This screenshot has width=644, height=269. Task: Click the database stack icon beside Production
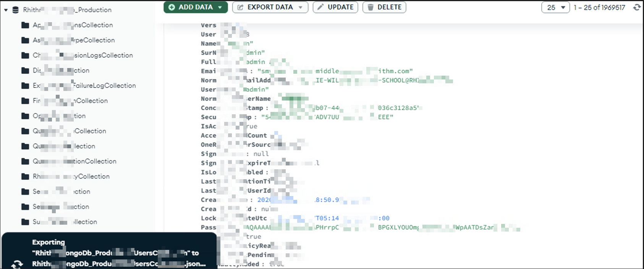[16, 10]
